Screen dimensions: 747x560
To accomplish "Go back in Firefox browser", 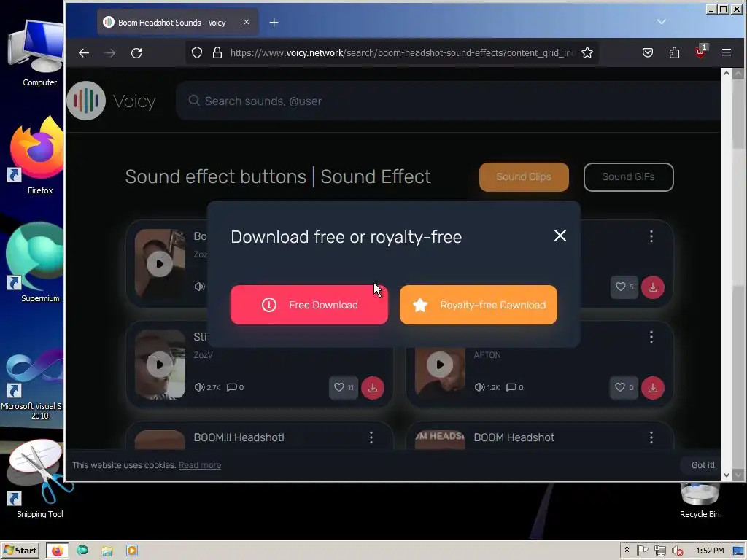I will coord(84,52).
